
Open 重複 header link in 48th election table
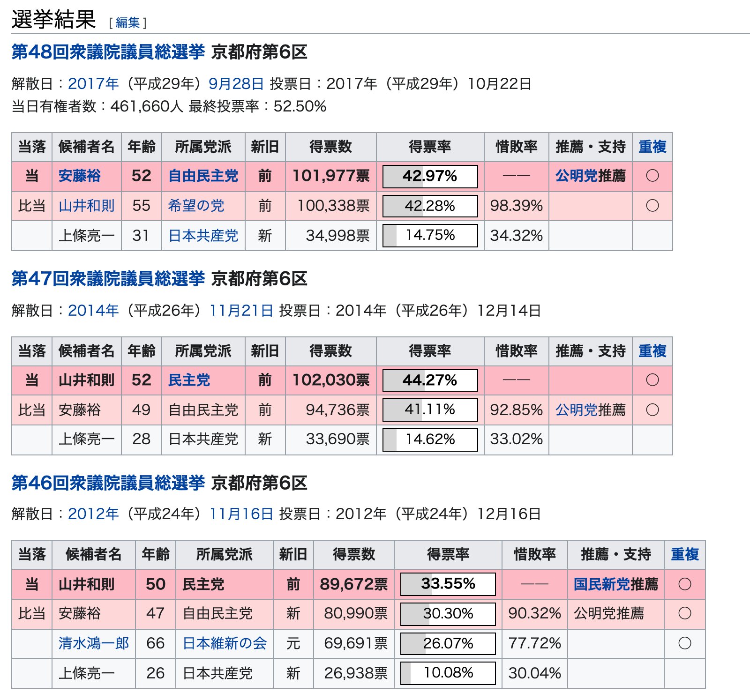tap(652, 147)
